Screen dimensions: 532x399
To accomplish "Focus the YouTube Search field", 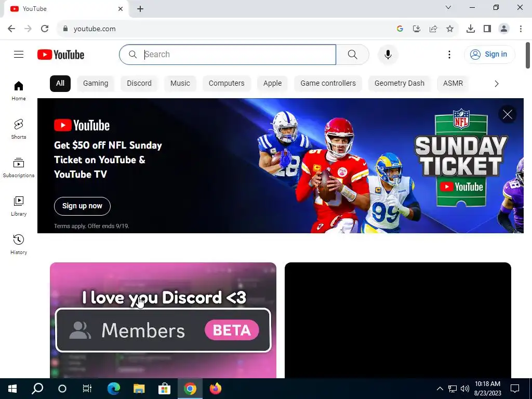I will pyautogui.click(x=228, y=54).
